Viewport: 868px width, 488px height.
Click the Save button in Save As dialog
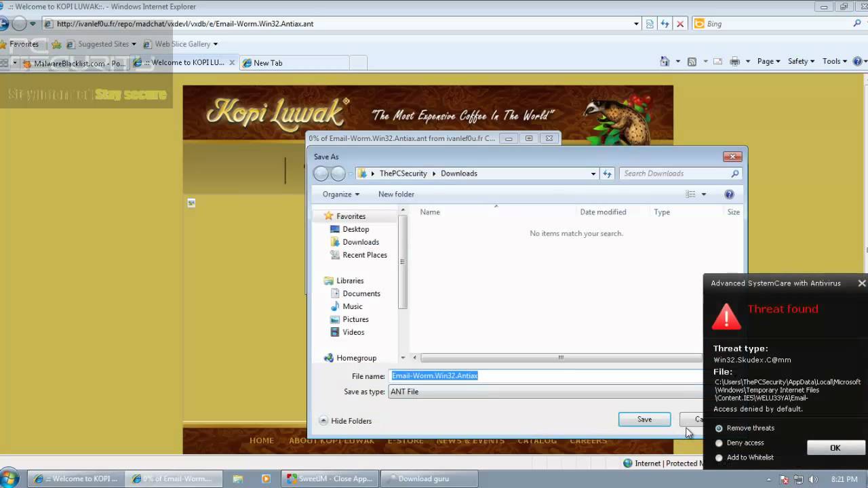click(x=644, y=420)
